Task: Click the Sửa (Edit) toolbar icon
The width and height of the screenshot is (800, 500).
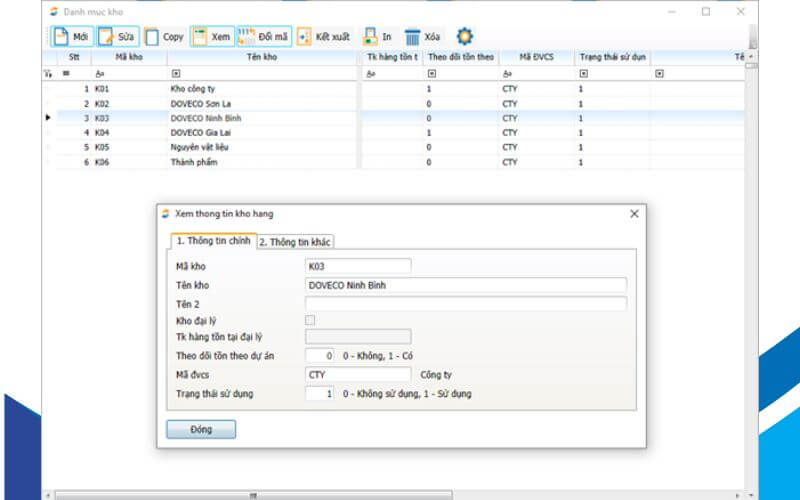Action: coord(106,37)
